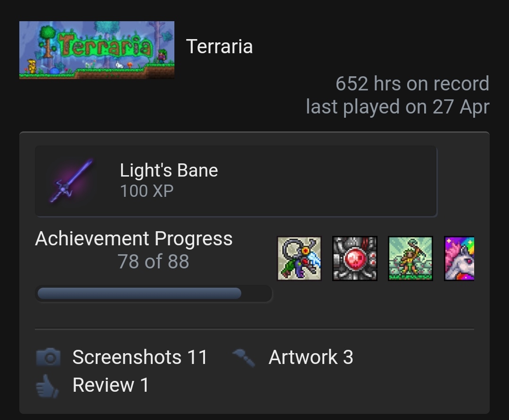
Task: Click the artwork brush icon
Action: pos(244,357)
